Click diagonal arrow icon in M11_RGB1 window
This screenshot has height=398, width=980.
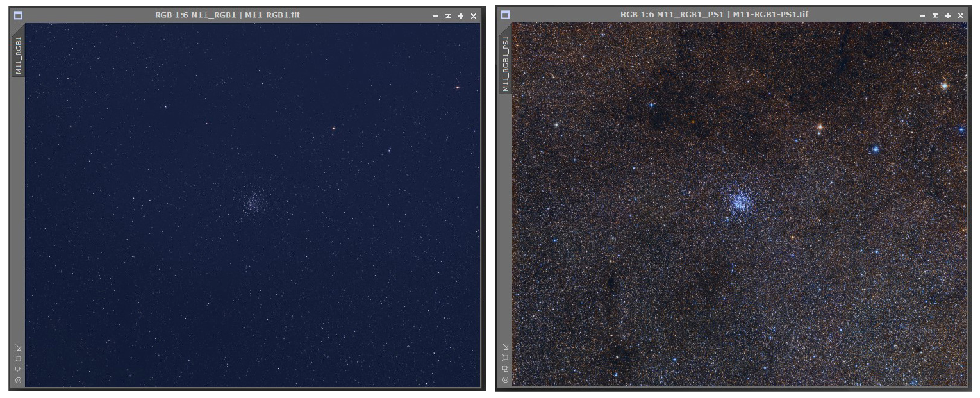18,348
